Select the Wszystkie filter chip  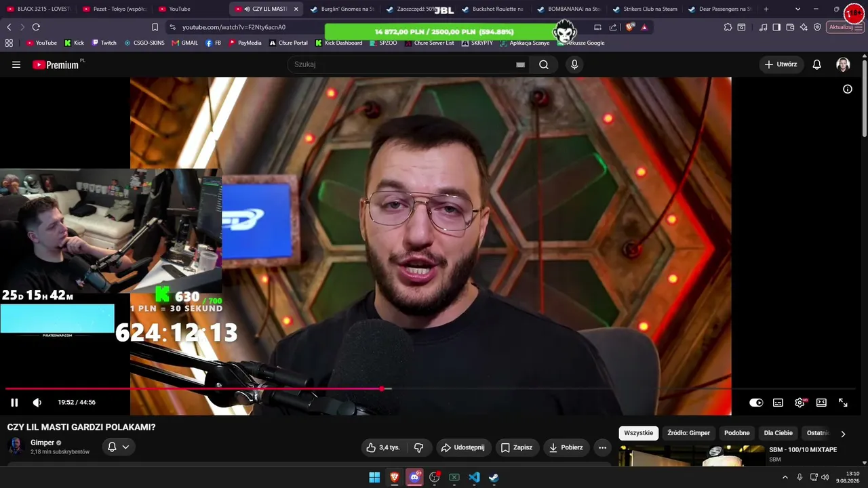[639, 433]
